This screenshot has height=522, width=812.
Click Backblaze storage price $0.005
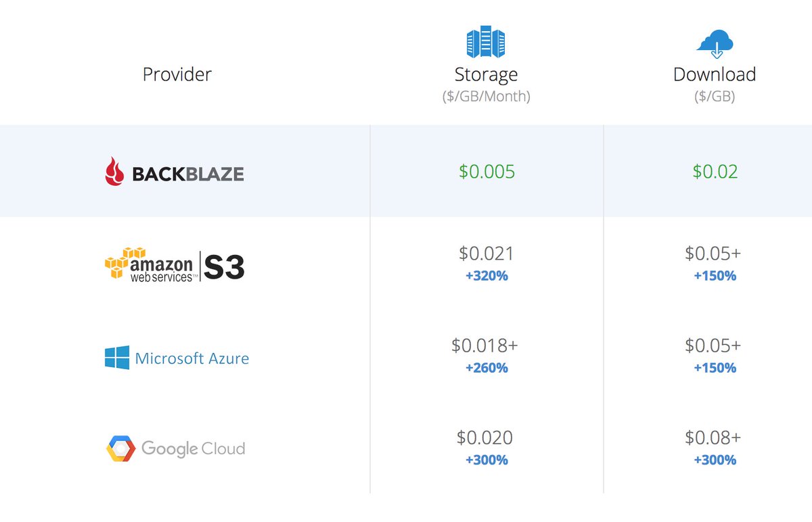(x=487, y=171)
